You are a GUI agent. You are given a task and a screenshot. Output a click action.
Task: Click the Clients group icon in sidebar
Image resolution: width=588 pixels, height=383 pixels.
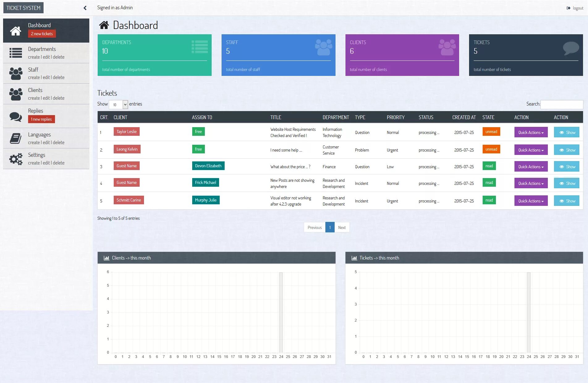pos(15,94)
